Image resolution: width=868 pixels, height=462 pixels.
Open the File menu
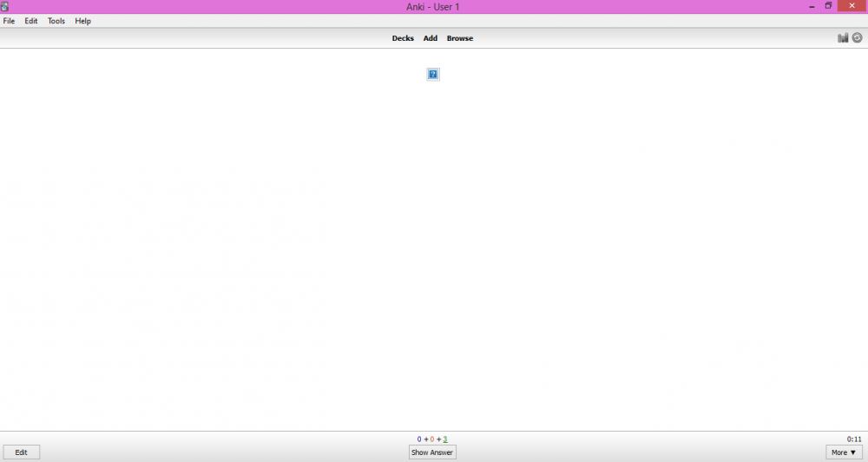[x=10, y=21]
